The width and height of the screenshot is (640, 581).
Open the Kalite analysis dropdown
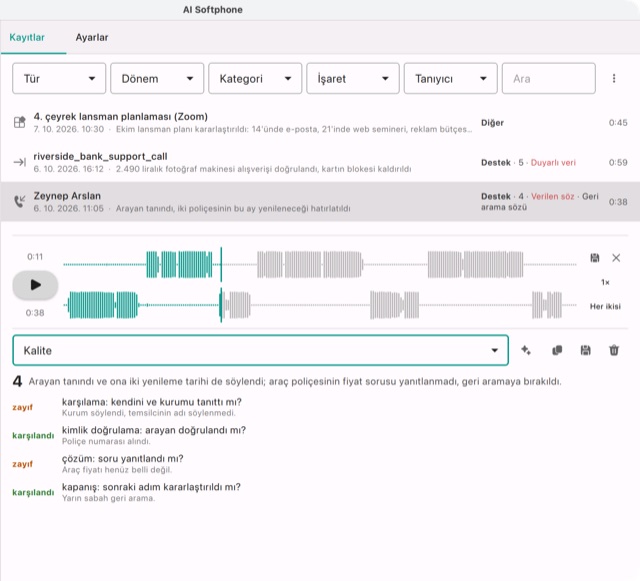(x=260, y=350)
